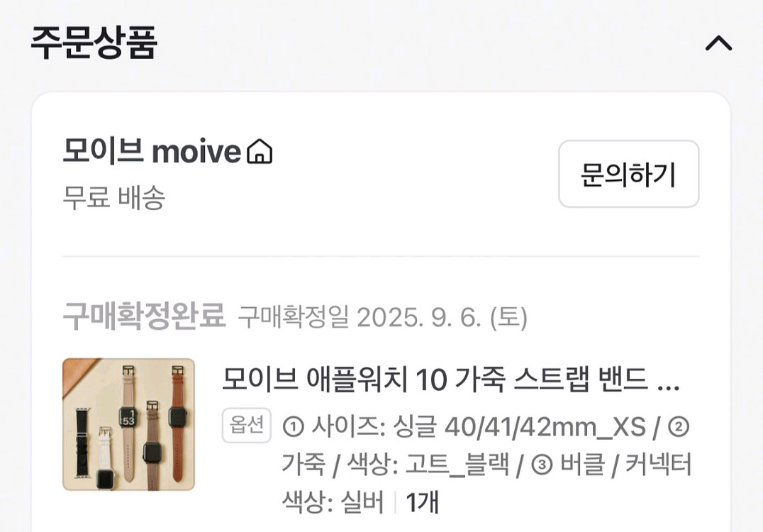The image size is (763, 532).
Task: Open the watch strap product thumbnail
Action: pyautogui.click(x=128, y=424)
